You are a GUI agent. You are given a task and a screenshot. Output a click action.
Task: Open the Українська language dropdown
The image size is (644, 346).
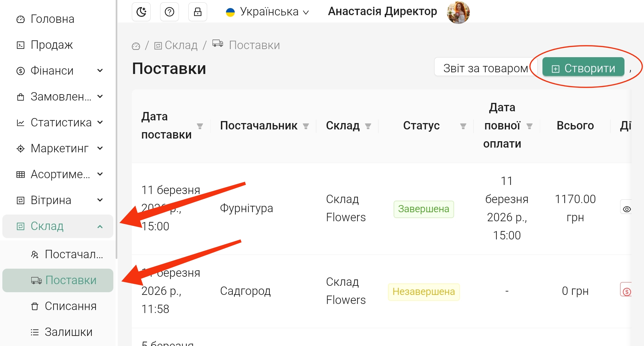click(x=267, y=12)
